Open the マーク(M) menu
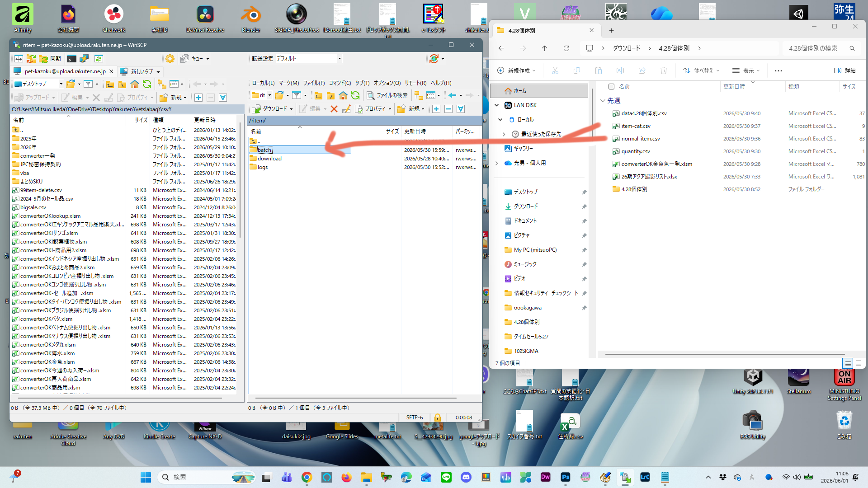The image size is (868, 488). [289, 83]
